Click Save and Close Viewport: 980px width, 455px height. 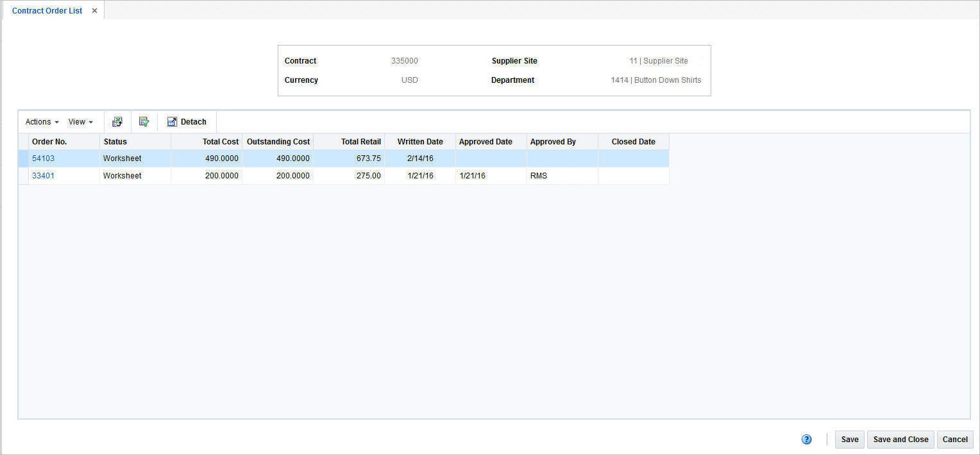point(900,439)
